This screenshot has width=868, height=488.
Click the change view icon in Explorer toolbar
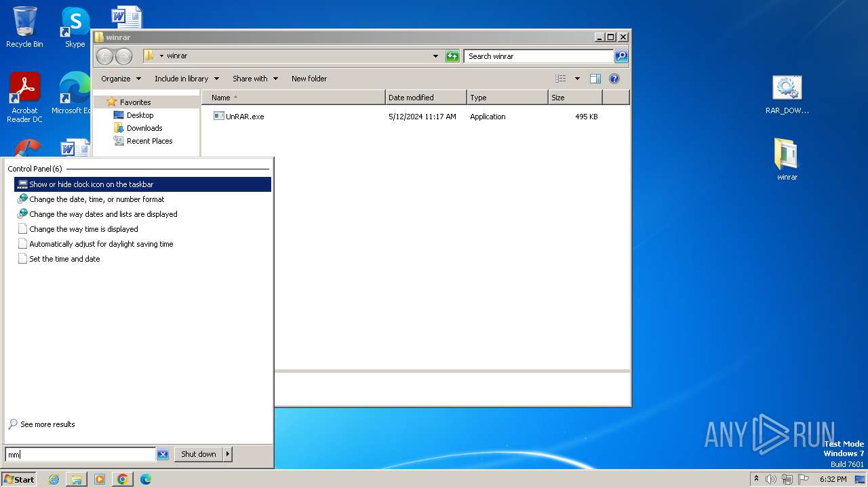(x=561, y=79)
